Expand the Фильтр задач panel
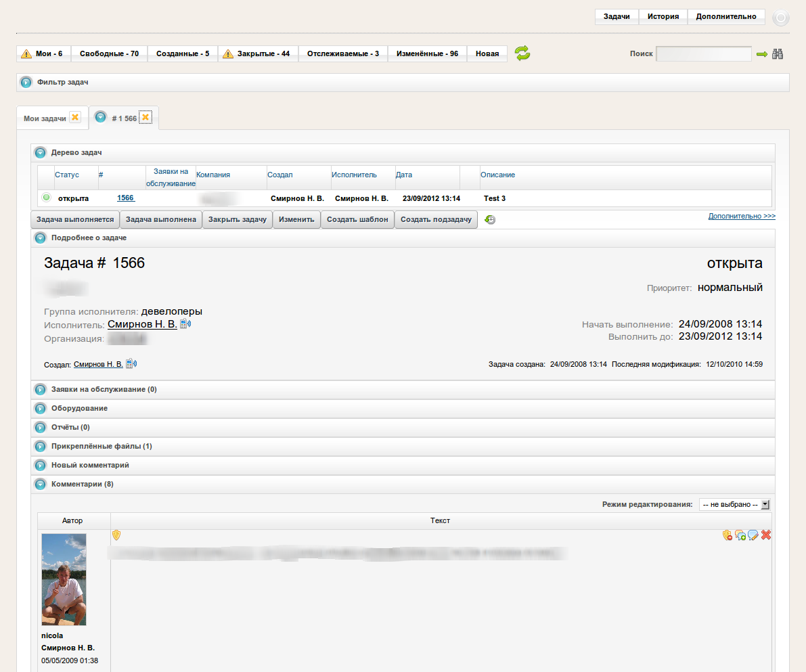Image resolution: width=806 pixels, height=672 pixels. point(26,83)
